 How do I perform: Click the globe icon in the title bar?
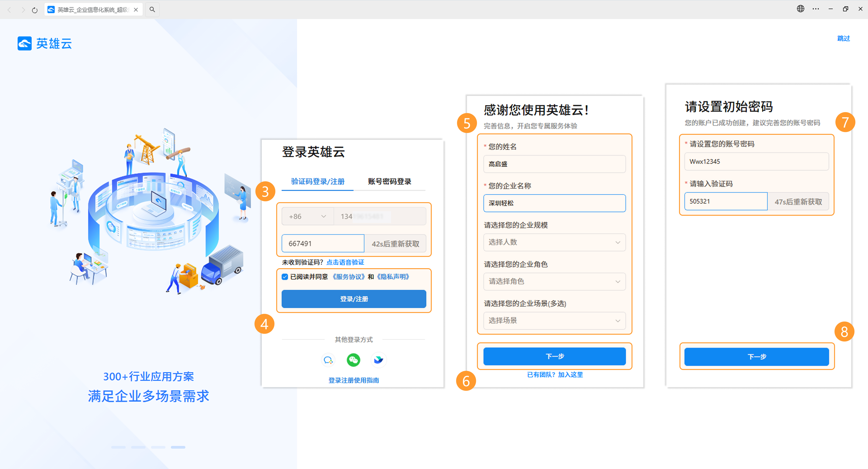pos(801,9)
